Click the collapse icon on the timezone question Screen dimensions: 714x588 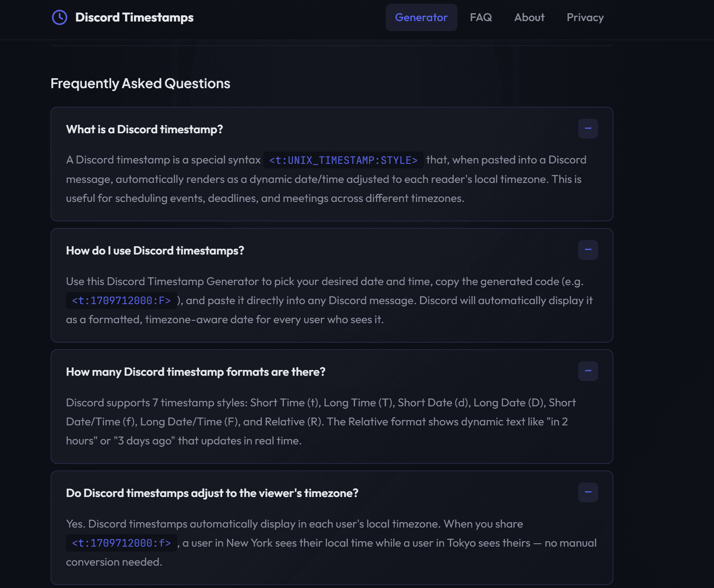587,492
